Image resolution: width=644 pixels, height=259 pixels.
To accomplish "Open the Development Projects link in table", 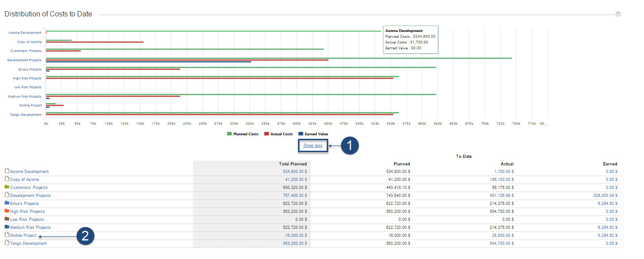I will 30,196.
